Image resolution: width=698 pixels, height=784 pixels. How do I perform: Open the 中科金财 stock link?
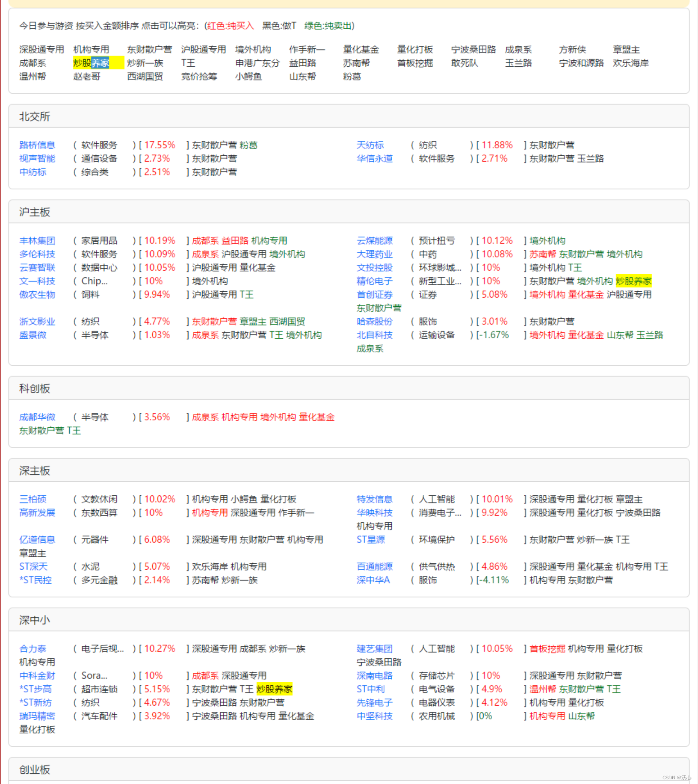(x=37, y=675)
